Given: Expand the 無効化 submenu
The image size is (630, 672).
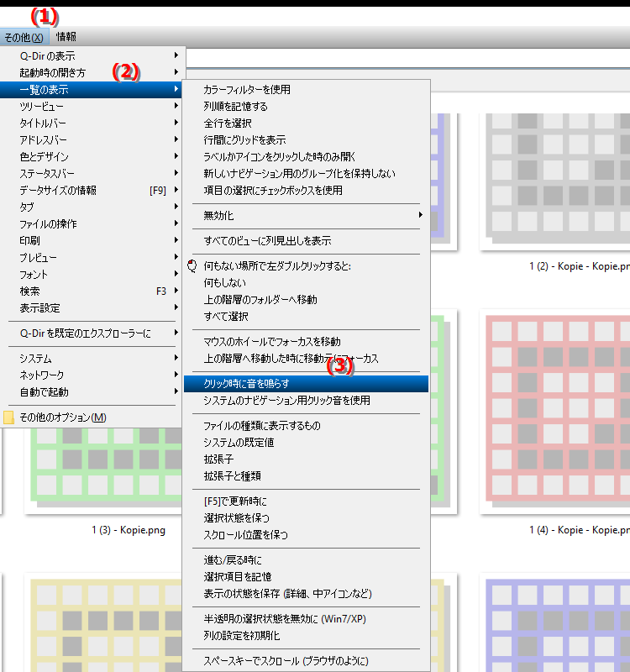Looking at the screenshot, I should 306,215.
